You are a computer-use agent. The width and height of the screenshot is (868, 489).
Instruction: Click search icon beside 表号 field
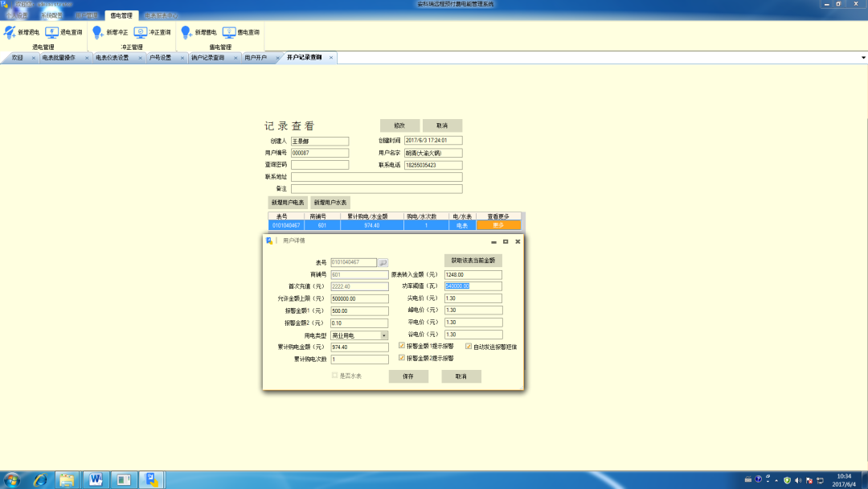[383, 262]
